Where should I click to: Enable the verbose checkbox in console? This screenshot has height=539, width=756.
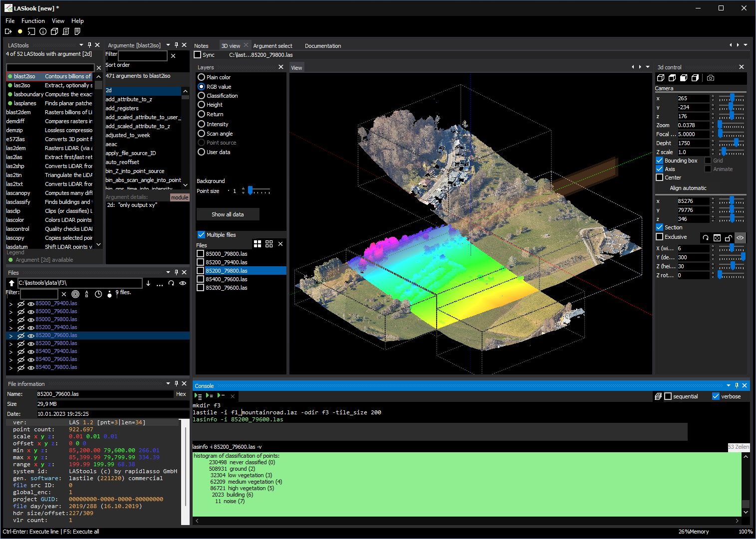(716, 396)
